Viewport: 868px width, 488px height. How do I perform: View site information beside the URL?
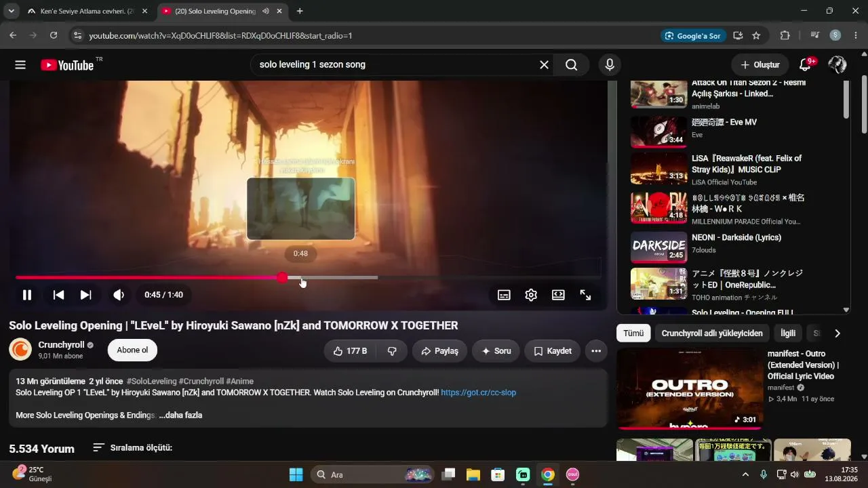point(77,35)
